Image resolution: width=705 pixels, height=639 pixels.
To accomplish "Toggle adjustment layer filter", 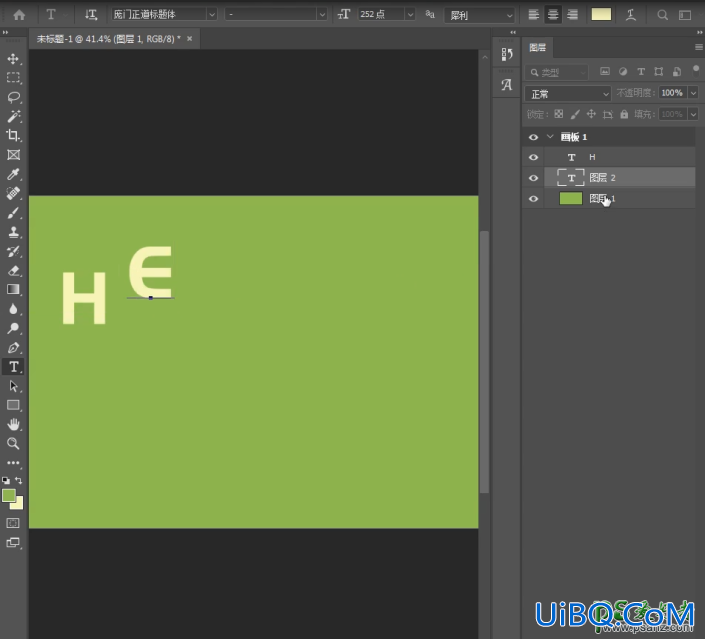I will point(623,71).
